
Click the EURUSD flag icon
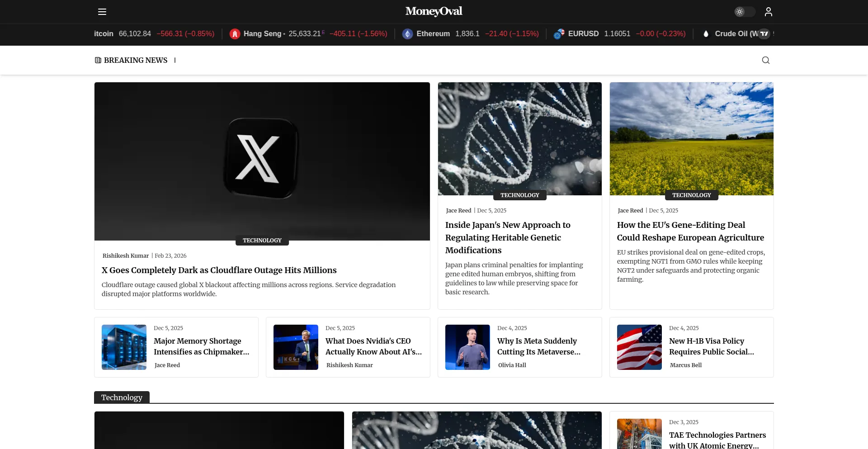pyautogui.click(x=559, y=34)
